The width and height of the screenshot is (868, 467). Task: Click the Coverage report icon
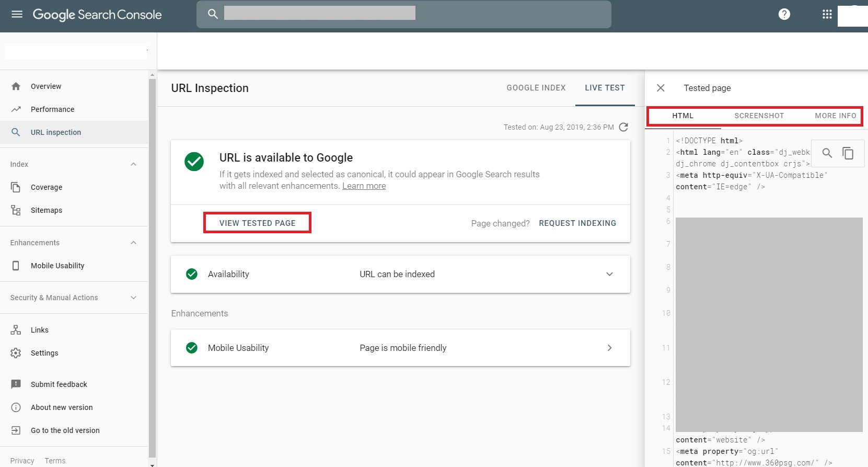pos(16,187)
